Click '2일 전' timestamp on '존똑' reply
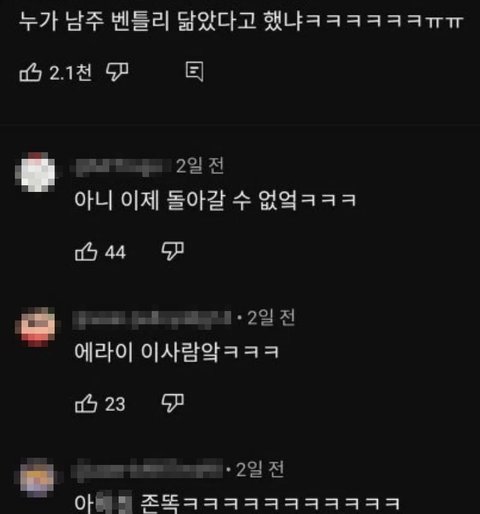480x514 pixels. pos(260,469)
